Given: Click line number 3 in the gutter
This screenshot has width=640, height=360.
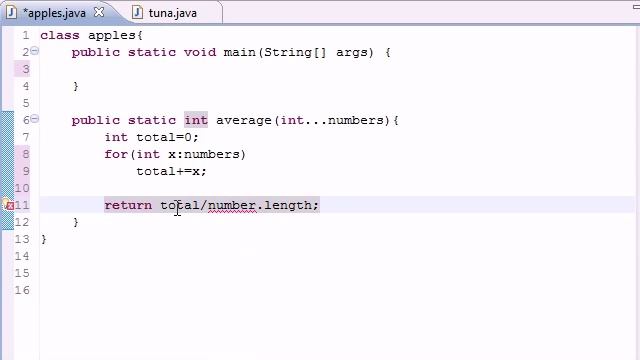Looking at the screenshot, I should (x=26, y=69).
